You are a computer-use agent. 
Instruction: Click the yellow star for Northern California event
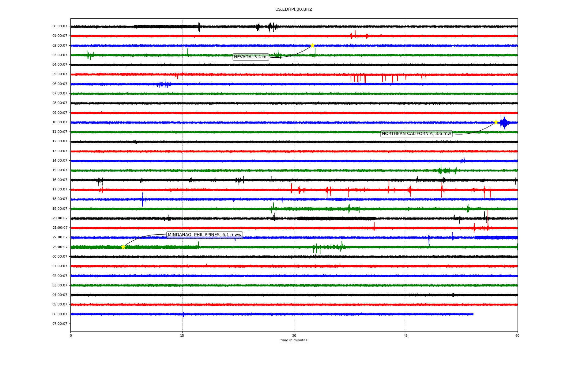pos(496,122)
